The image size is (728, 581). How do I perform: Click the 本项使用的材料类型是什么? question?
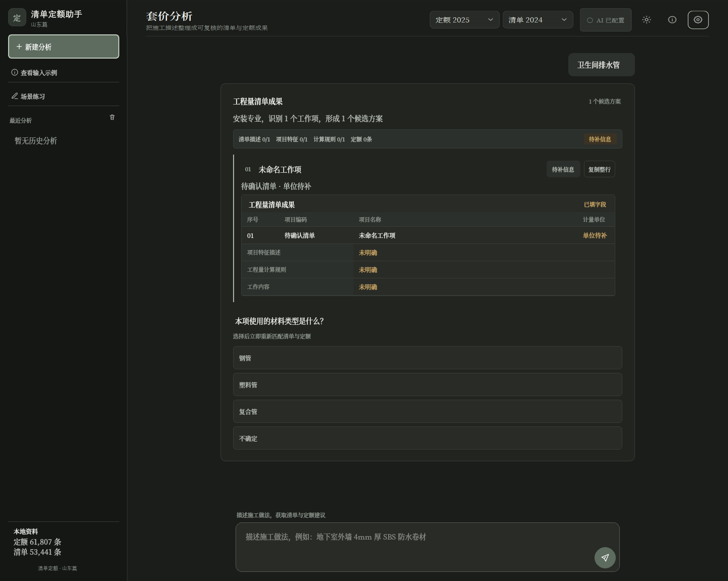[279, 321]
